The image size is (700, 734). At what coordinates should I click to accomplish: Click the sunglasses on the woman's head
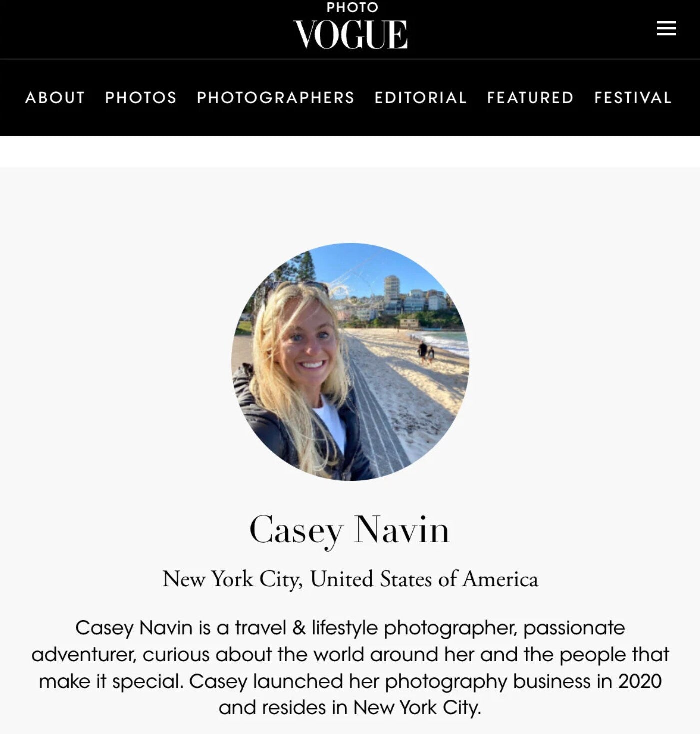[300, 288]
